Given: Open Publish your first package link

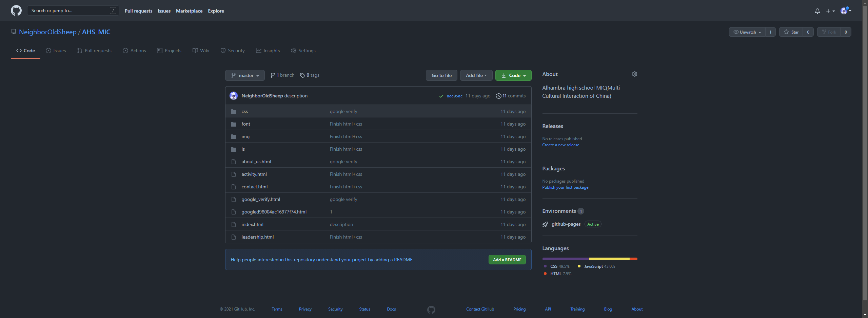Looking at the screenshot, I should pyautogui.click(x=565, y=187).
